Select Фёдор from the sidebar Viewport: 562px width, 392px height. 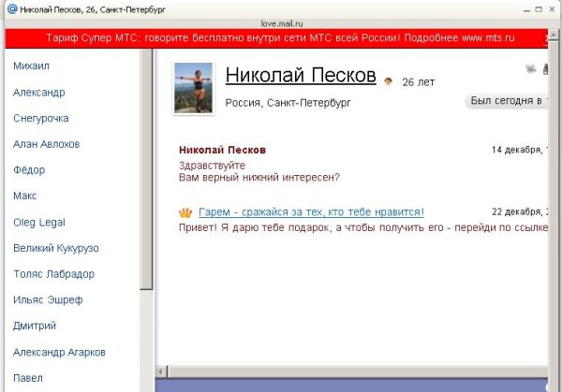pos(29,170)
